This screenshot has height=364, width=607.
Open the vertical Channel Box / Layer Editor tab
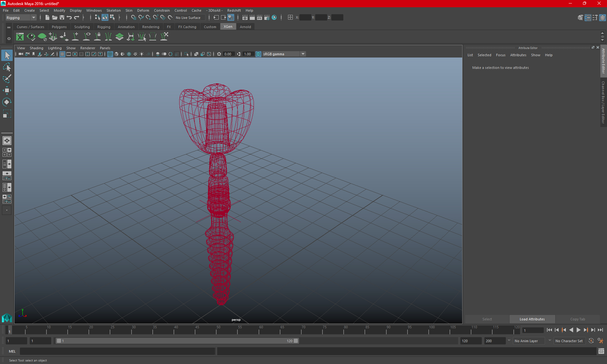pyautogui.click(x=603, y=103)
